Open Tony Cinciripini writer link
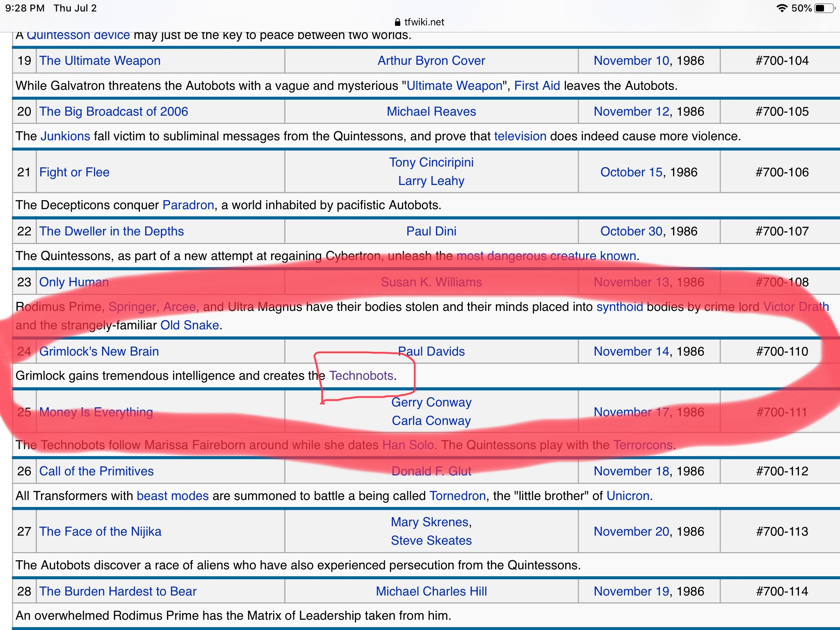 point(431,162)
